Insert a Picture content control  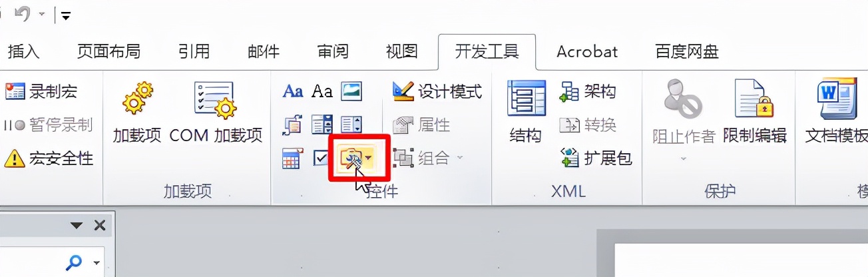coord(351,91)
